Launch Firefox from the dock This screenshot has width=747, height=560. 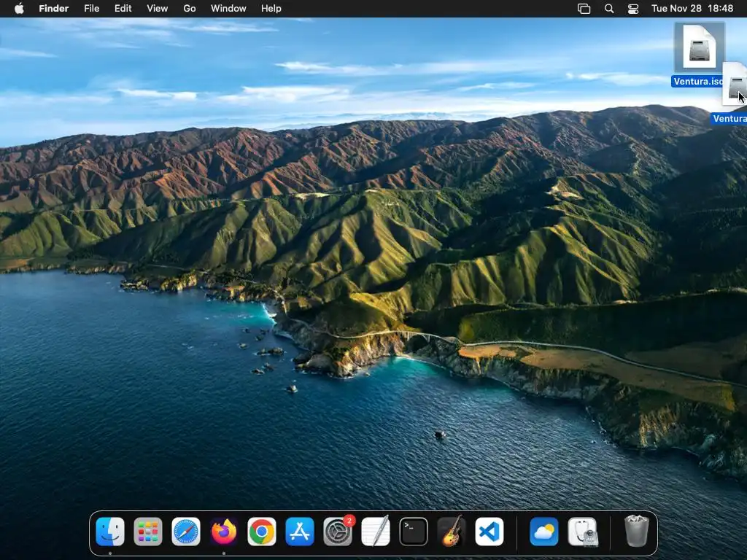coord(223,532)
